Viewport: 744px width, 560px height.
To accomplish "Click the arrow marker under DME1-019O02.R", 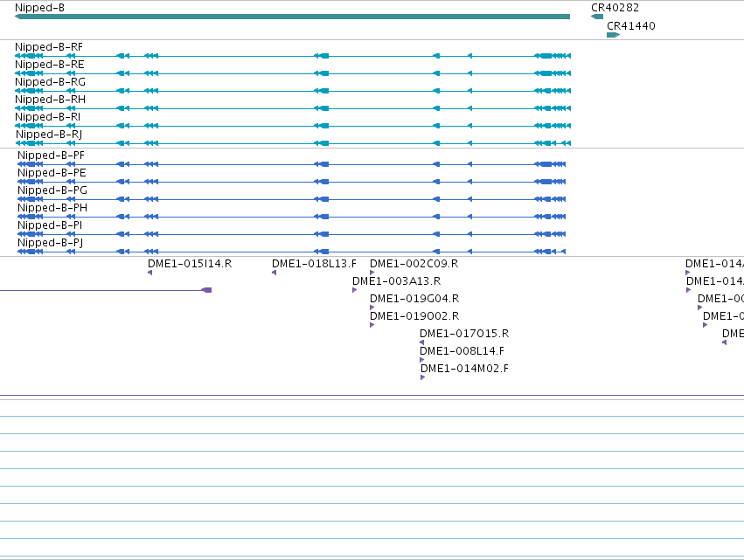I will (372, 325).
